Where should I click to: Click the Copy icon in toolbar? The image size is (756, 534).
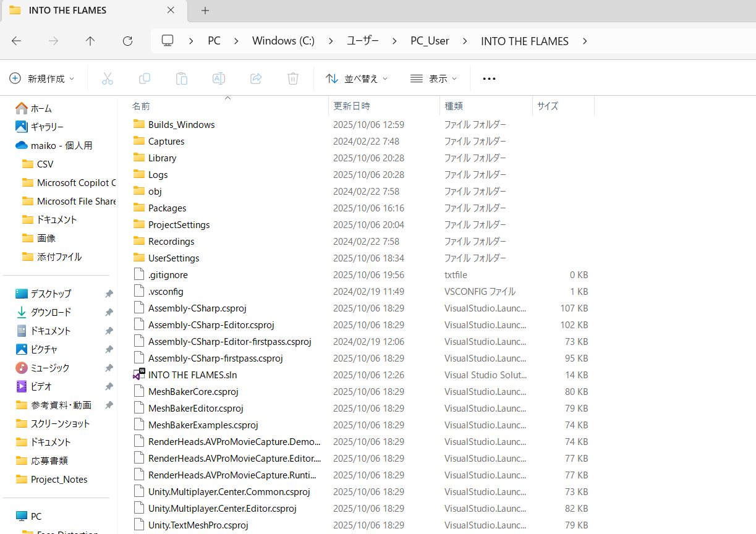[145, 78]
